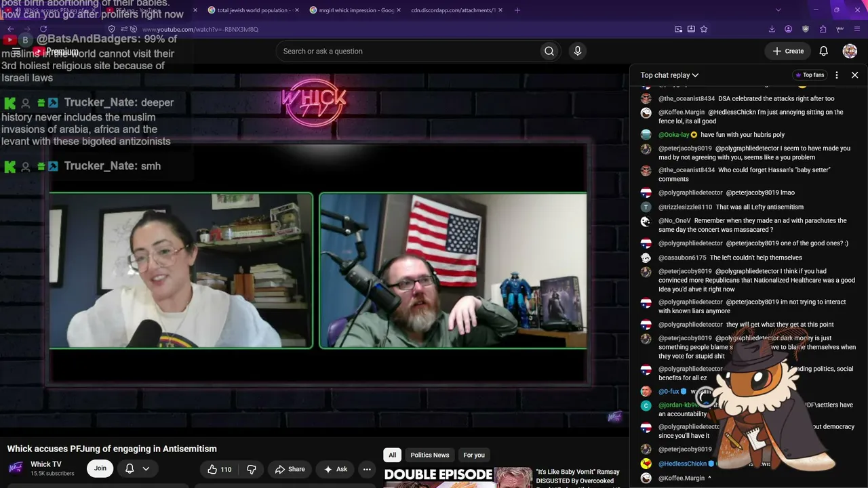Open more actions menu under the video

[x=367, y=469]
